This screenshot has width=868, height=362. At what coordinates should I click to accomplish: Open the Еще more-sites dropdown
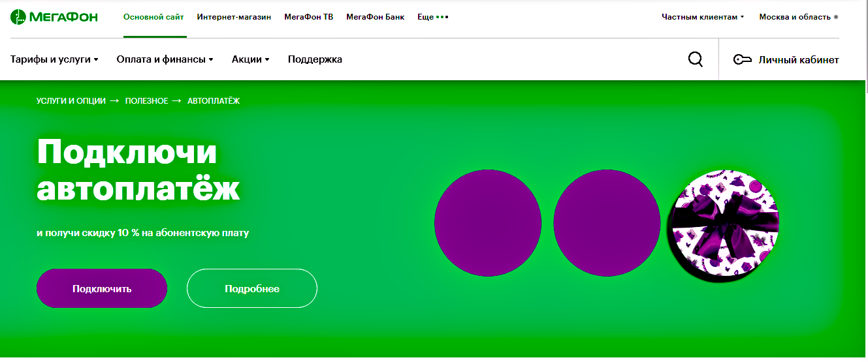[433, 17]
